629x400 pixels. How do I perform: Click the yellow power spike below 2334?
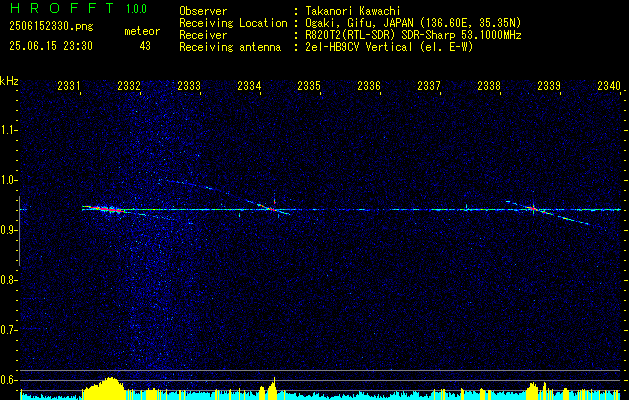pyautogui.click(x=272, y=387)
